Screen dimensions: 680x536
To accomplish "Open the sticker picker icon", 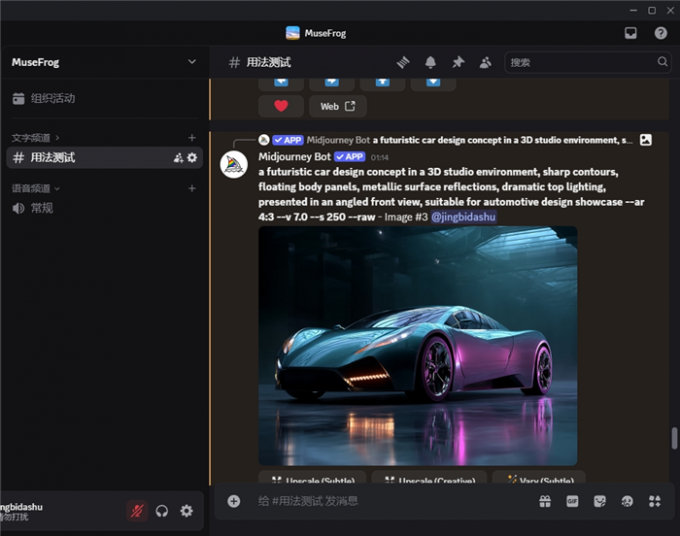I will click(600, 501).
